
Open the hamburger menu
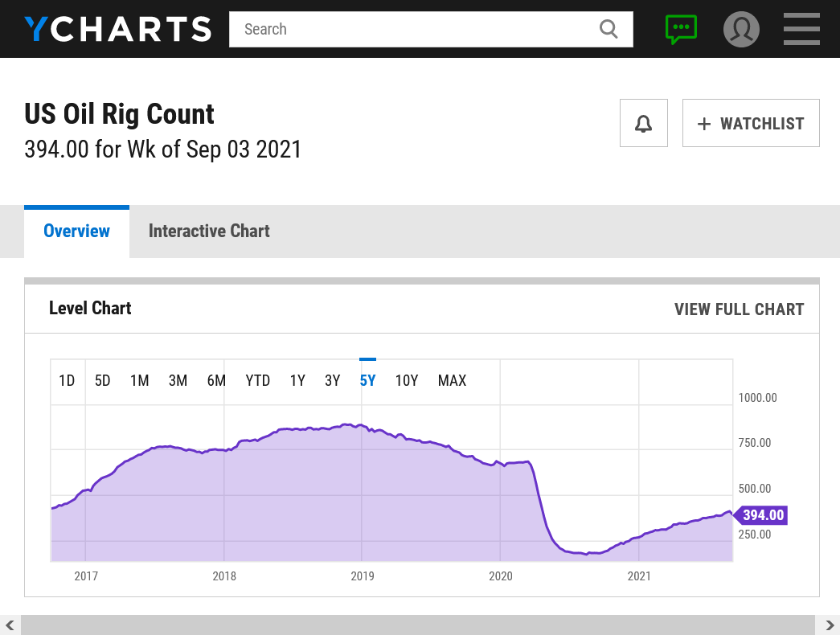(x=801, y=29)
